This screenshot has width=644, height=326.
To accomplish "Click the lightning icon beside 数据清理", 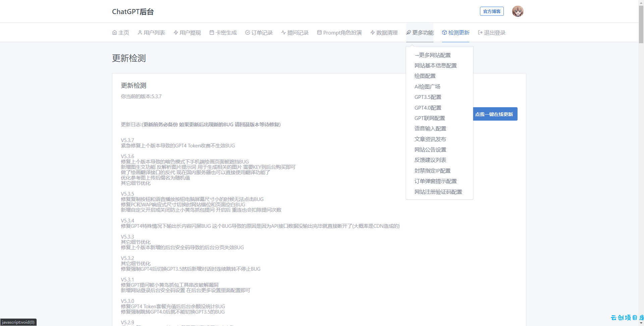I will [x=372, y=32].
